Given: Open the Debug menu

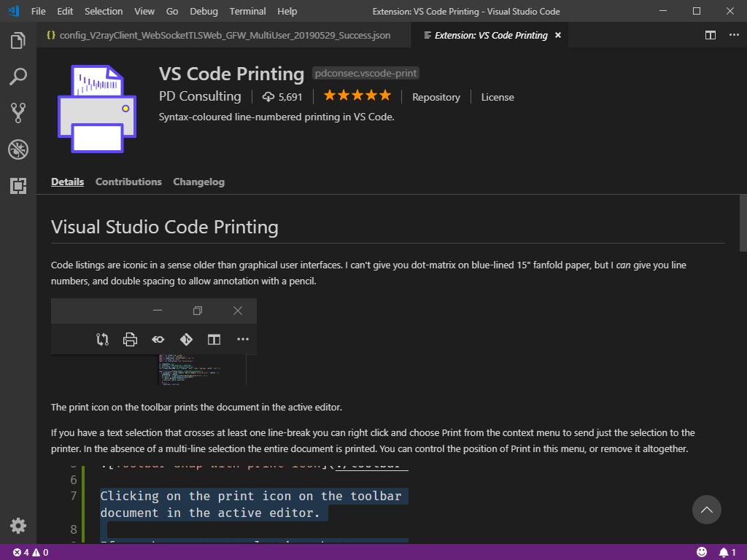Looking at the screenshot, I should pos(204,11).
